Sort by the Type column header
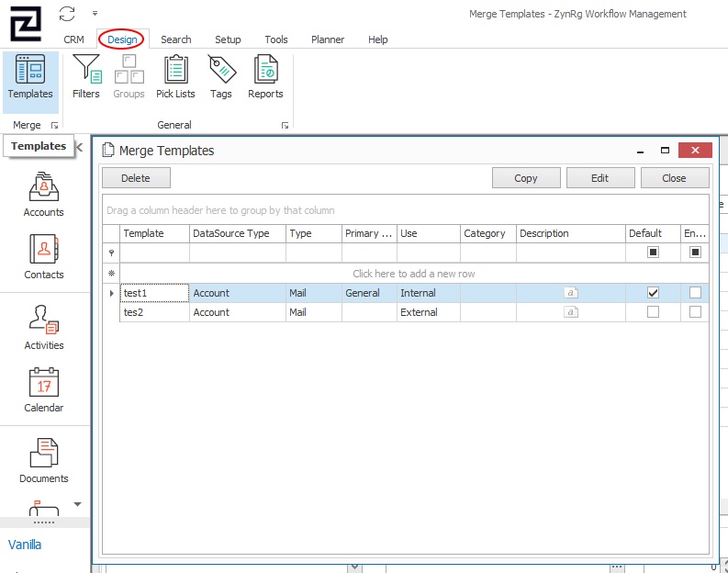 (x=314, y=233)
